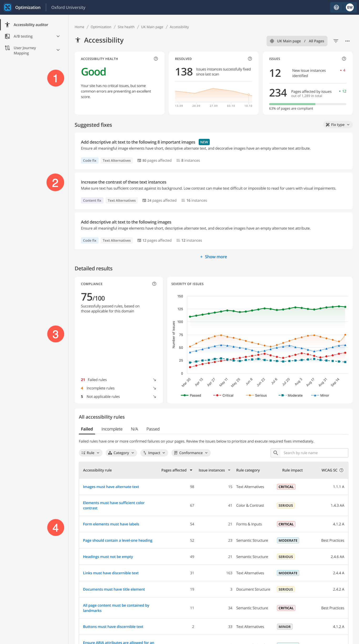This screenshot has width=359, height=644.
Task: Click the WCAG SC help icon
Action: click(341, 470)
